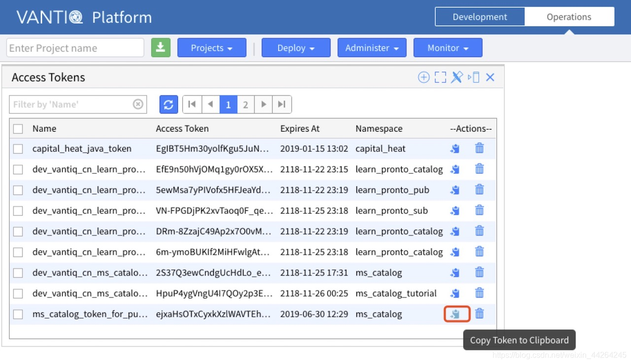Copy the capital_heat_java_token token to clipboard
This screenshot has height=364, width=631.
pos(455,149)
